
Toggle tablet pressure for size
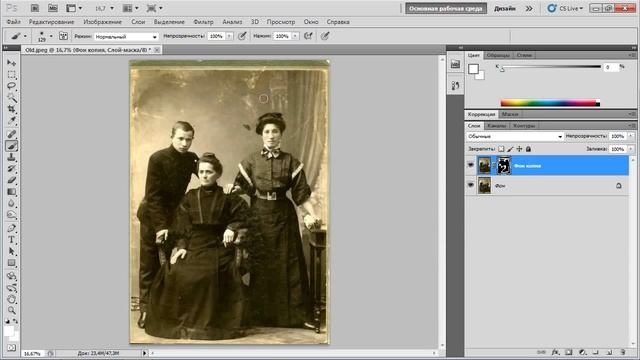pos(325,36)
